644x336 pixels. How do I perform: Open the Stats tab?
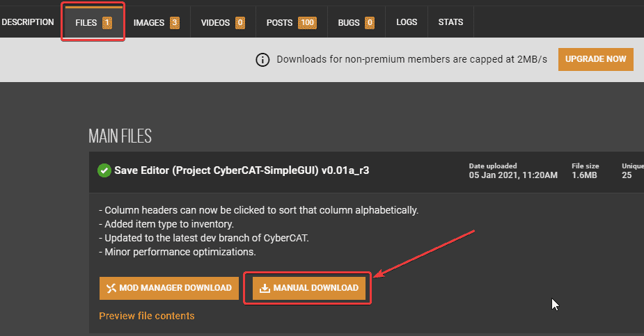tap(450, 22)
